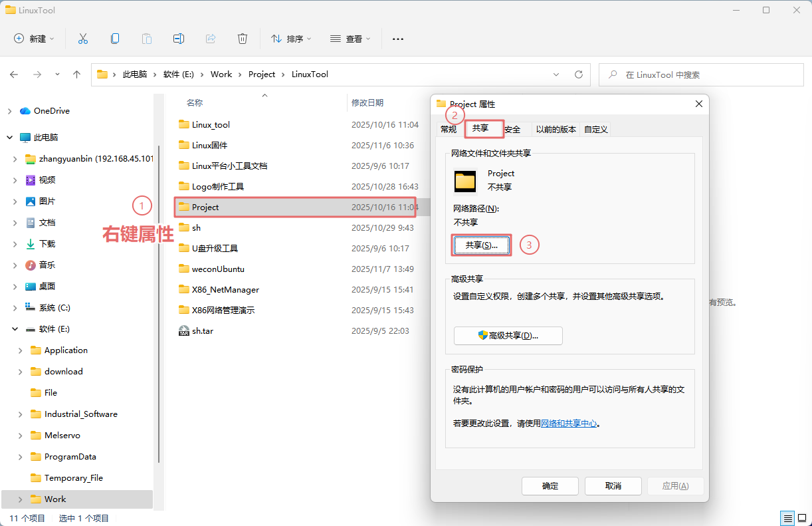Click the Copy icon in toolbar
This screenshot has height=526, width=812.
pyautogui.click(x=115, y=39)
